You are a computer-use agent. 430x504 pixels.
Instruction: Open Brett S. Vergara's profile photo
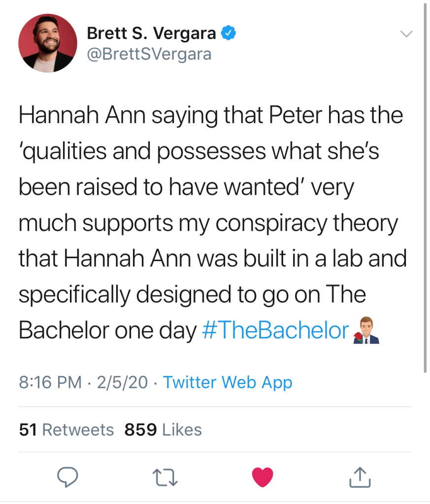[x=48, y=43]
